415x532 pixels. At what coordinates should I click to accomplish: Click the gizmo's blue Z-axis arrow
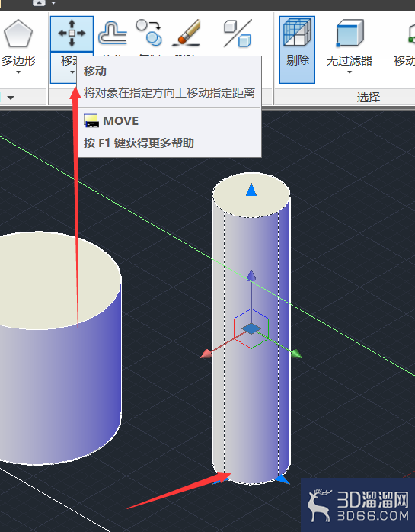click(x=251, y=275)
